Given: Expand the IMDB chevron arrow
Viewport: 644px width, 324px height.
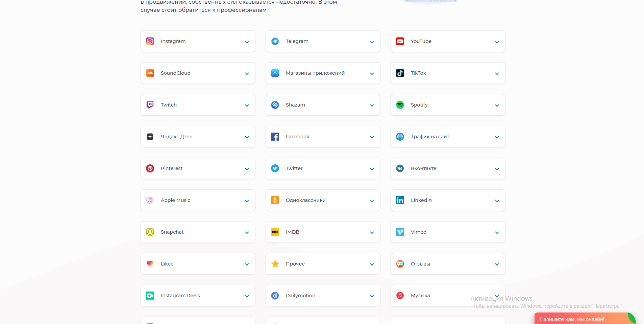Looking at the screenshot, I should click(372, 233).
